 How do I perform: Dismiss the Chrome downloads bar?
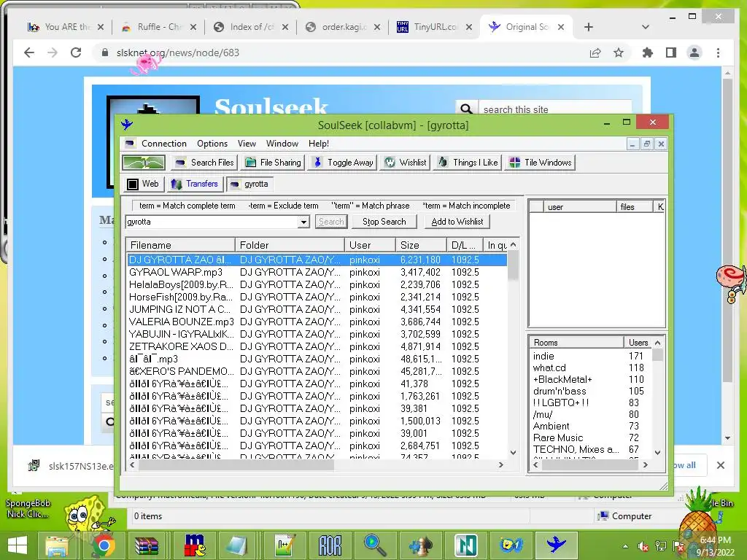click(x=721, y=465)
